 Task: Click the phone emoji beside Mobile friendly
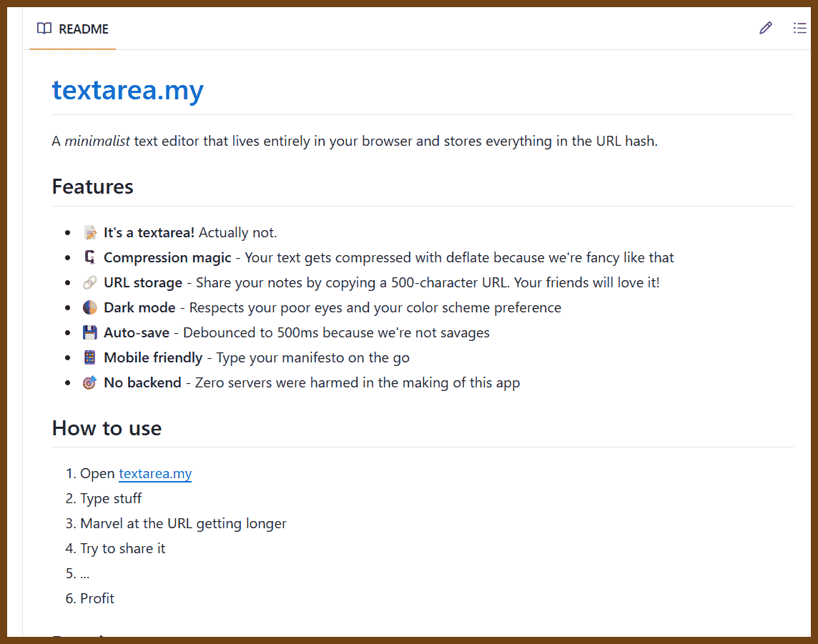pos(89,358)
